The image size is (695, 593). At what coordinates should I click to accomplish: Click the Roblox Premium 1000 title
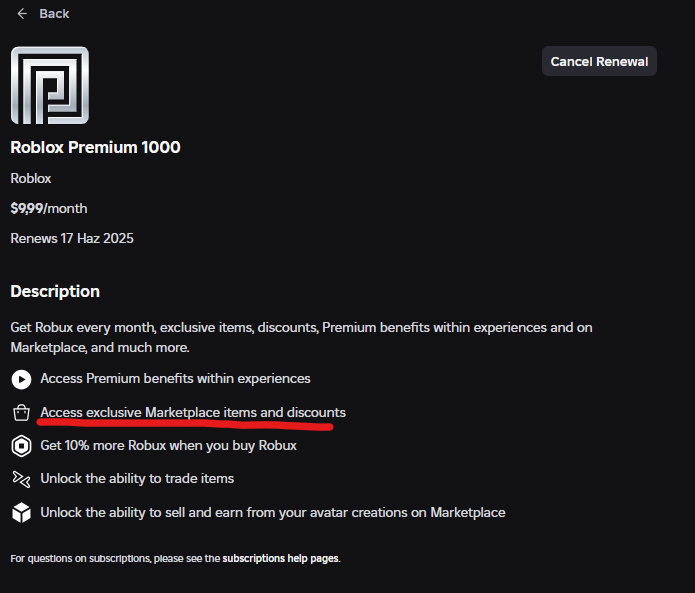95,147
